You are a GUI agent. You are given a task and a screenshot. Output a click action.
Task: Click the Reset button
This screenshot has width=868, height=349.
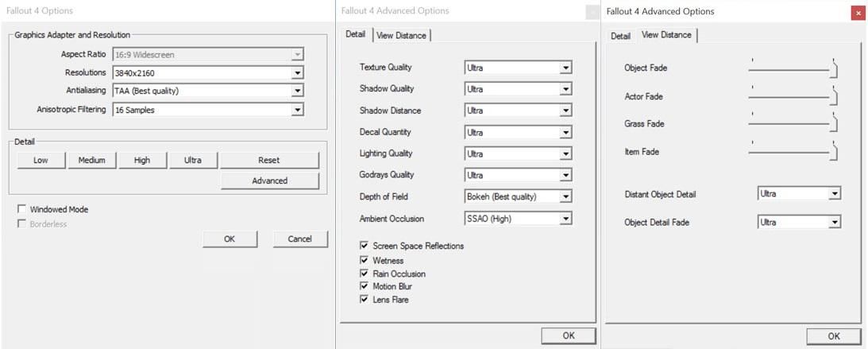tap(269, 160)
